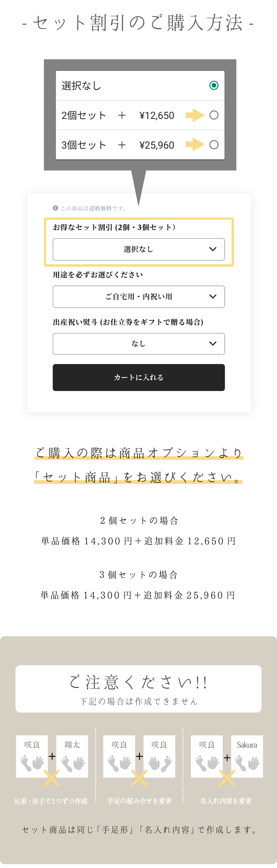Select the 2個セット radio button
The height and width of the screenshot is (868, 277).
pos(214,115)
